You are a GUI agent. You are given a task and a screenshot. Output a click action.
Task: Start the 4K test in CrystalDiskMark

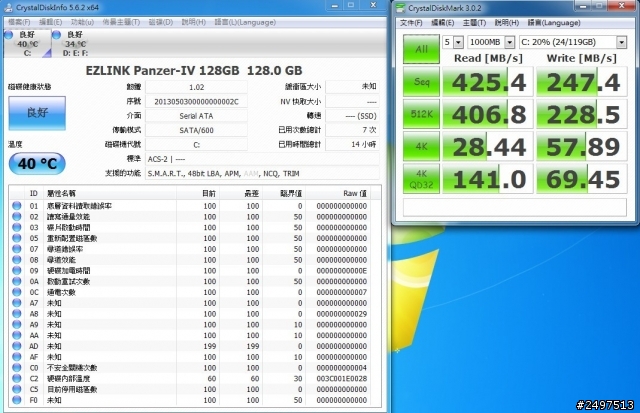tap(421, 146)
